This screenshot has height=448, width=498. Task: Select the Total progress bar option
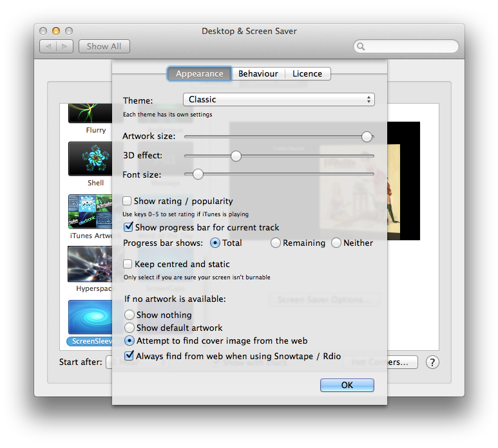[x=215, y=243]
